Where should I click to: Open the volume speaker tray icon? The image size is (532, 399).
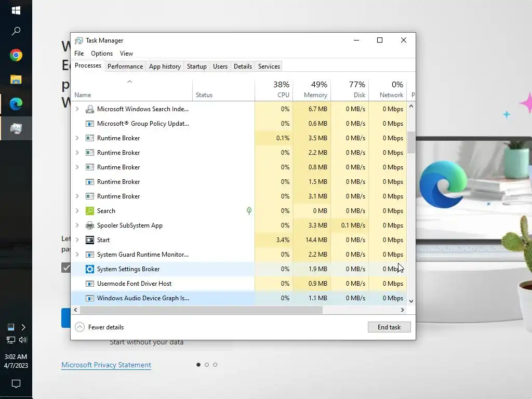coord(23,340)
